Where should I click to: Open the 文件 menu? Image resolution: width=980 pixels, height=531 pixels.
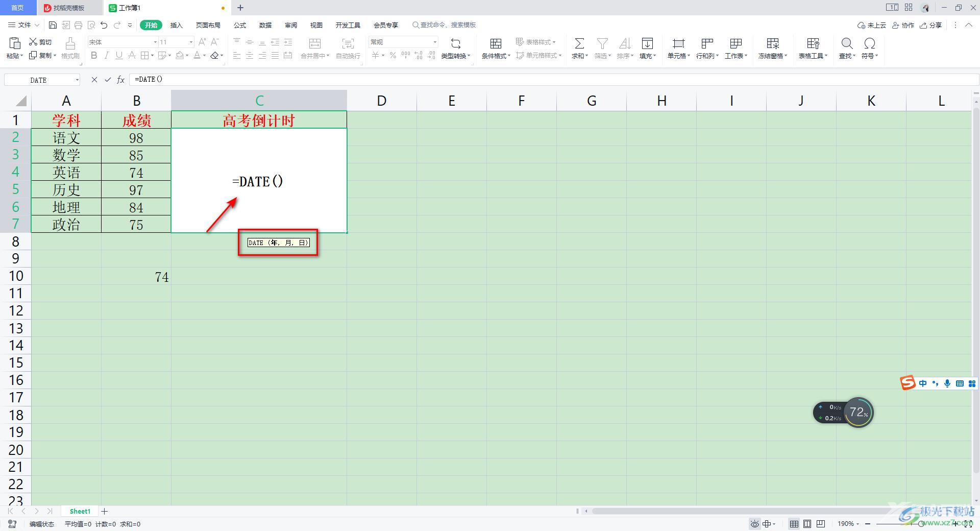coord(23,25)
